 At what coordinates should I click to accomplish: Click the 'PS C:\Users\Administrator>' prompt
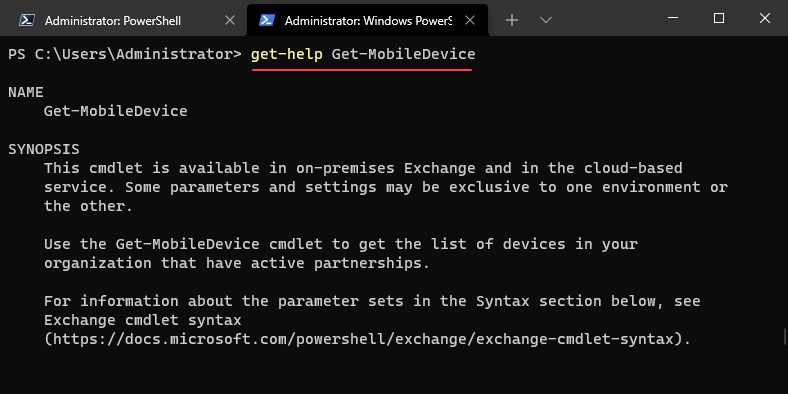pyautogui.click(x=125, y=54)
